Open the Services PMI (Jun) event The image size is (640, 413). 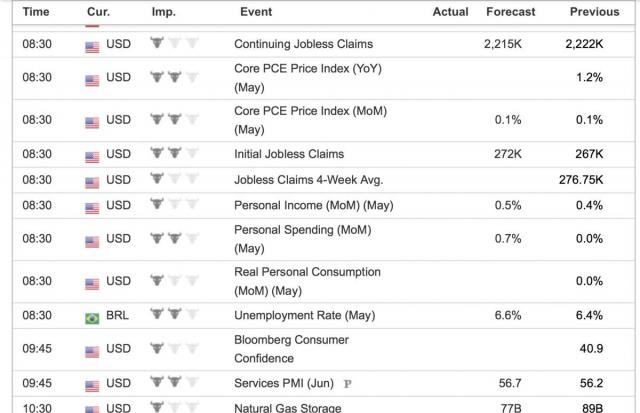click(x=284, y=384)
